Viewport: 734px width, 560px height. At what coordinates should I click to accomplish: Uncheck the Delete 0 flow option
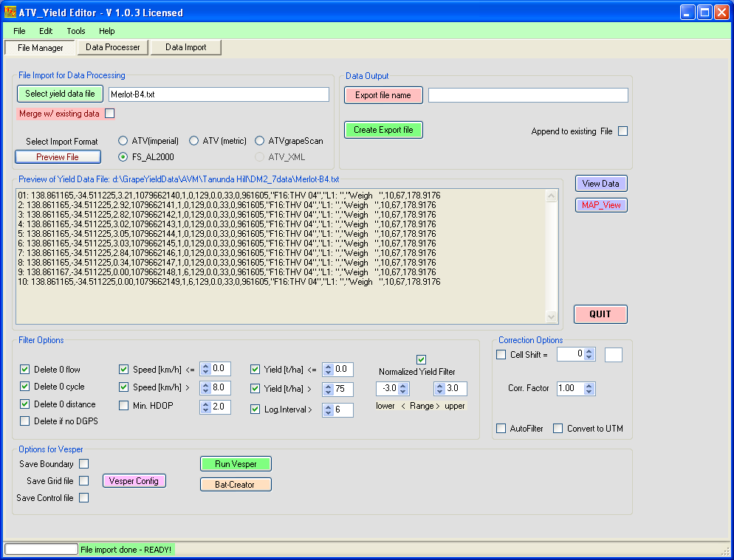[25, 369]
